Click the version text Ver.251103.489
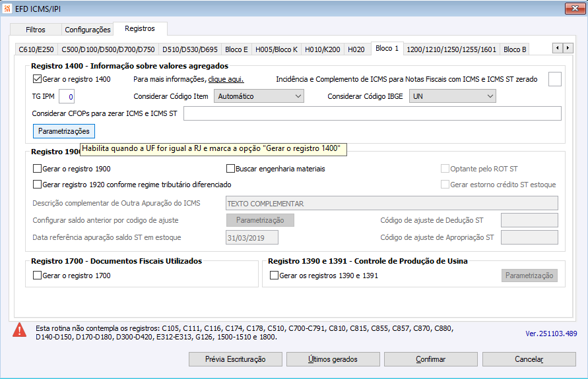This screenshot has height=379, width=588. click(x=551, y=334)
